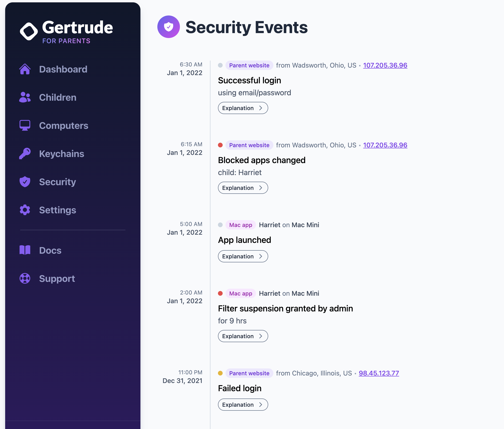Expand Explanation for Blocked apps changed

(x=243, y=188)
